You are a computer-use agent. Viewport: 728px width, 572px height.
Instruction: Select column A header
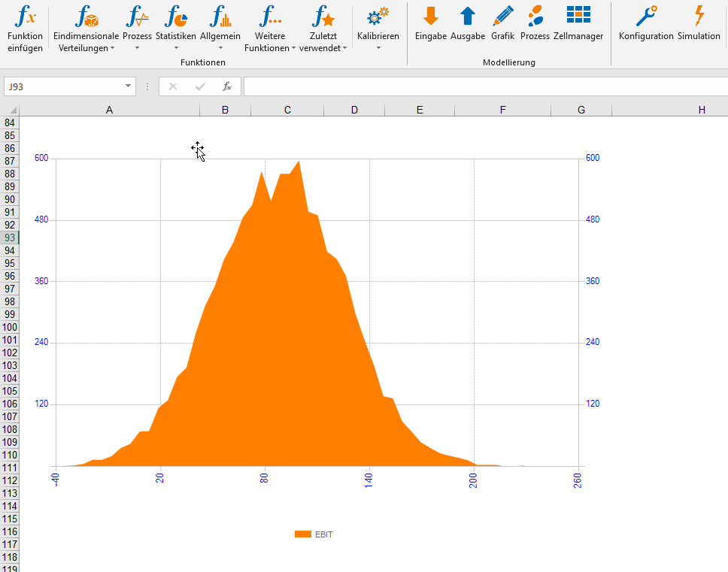tap(109, 110)
